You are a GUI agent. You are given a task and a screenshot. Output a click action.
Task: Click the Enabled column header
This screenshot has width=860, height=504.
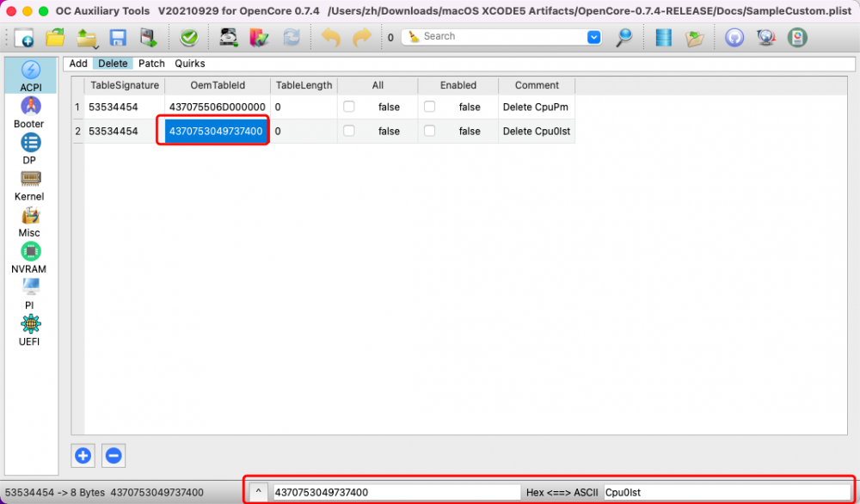[458, 85]
